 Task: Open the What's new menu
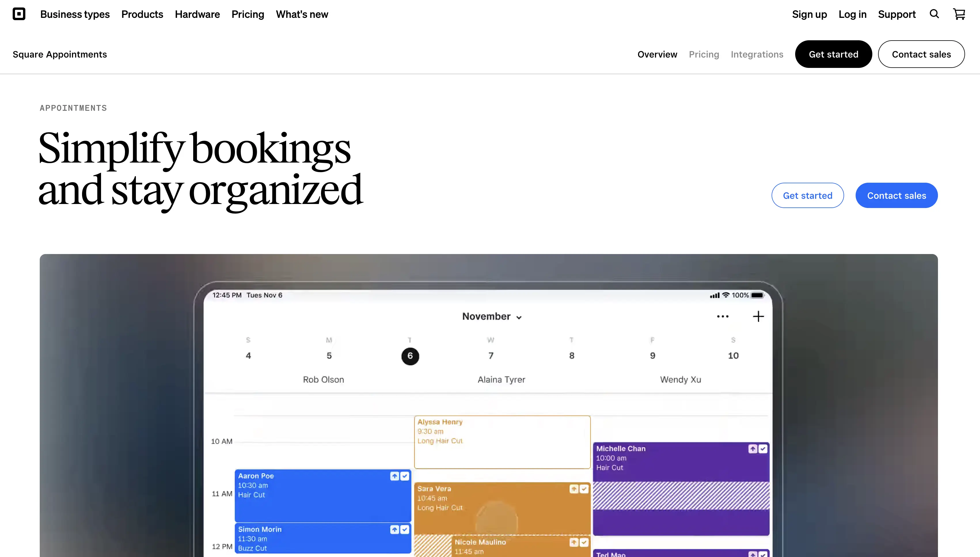tap(302, 14)
